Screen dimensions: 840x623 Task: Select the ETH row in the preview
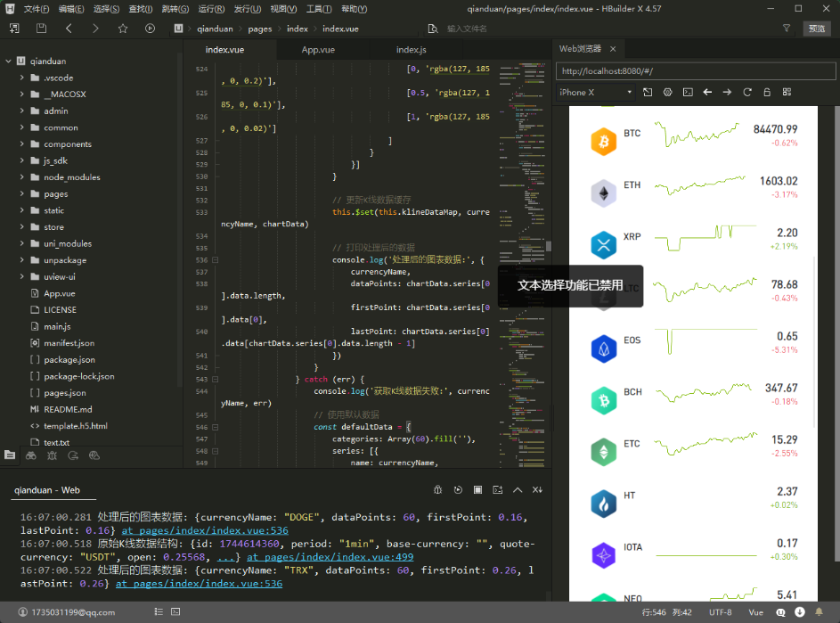coord(693,190)
